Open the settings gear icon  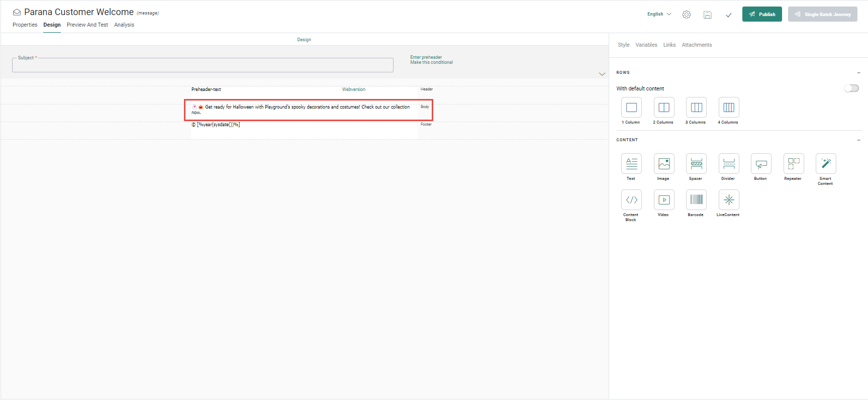tap(687, 15)
